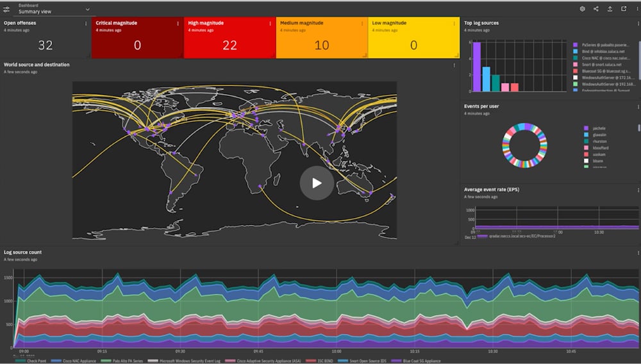Click the export upload icon
Screen dimensions: 641x364
tap(610, 9)
